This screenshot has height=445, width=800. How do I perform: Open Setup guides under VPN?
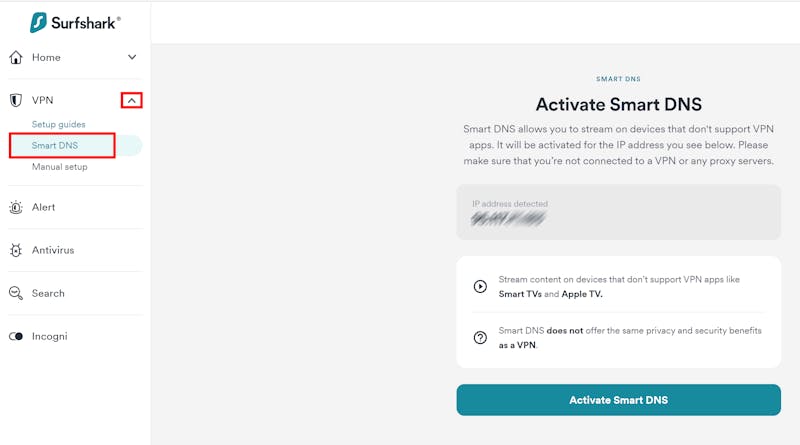point(59,124)
